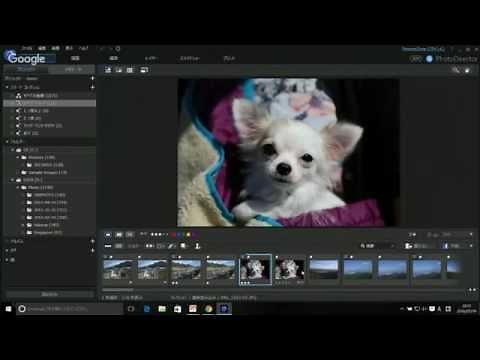The height and width of the screenshot is (360, 480).
Task: Open the dropdown at the filmstrip toolbar's far right
Action: [471, 246]
